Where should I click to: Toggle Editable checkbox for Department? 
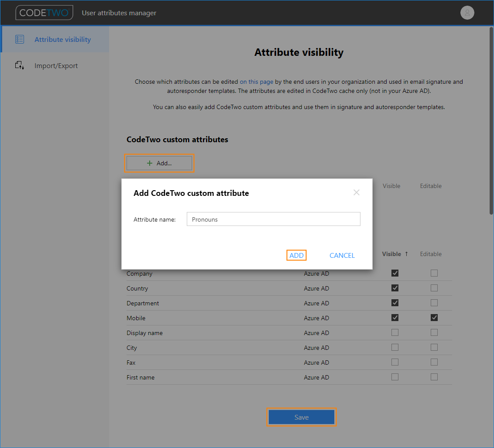434,303
